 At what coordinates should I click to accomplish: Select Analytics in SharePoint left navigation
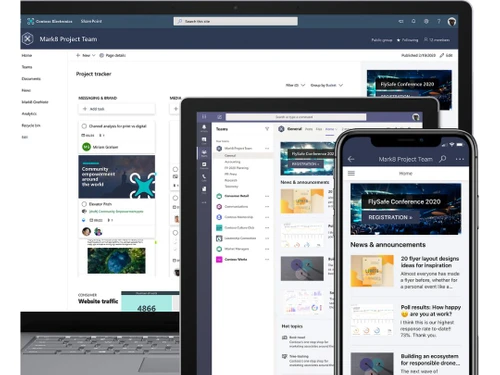pyautogui.click(x=29, y=114)
